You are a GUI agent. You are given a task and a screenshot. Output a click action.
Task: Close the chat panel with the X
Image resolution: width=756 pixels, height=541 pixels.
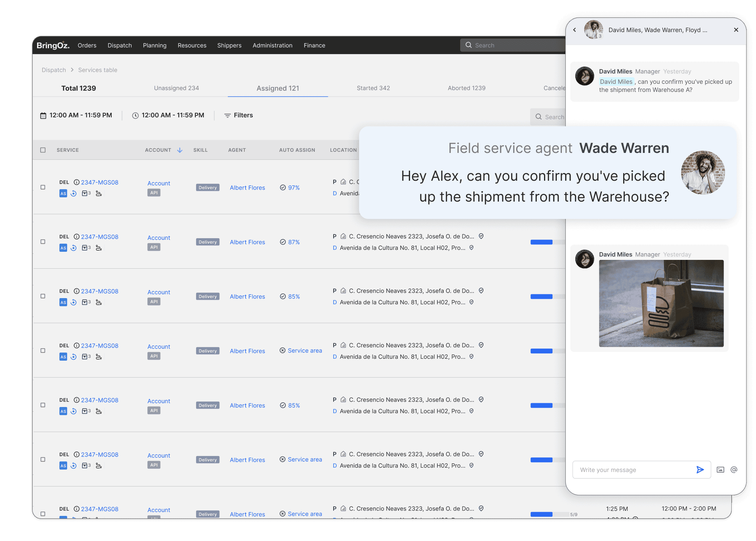click(x=736, y=30)
